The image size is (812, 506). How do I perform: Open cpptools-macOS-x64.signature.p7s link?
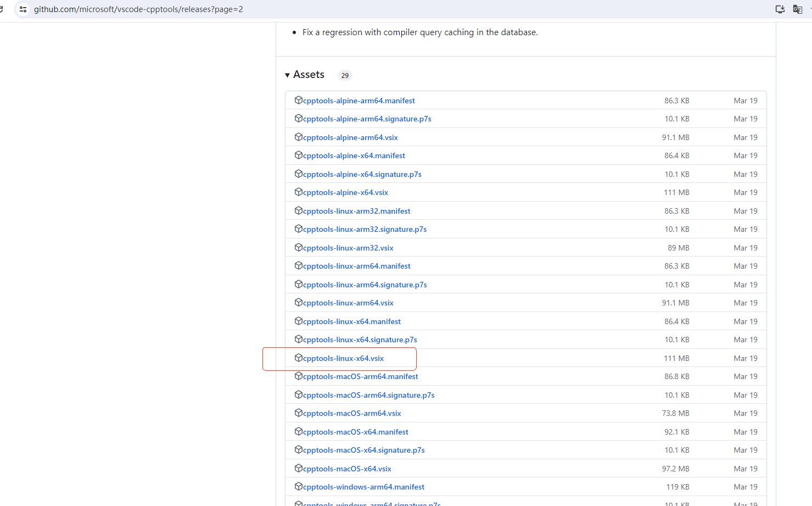pyautogui.click(x=364, y=450)
